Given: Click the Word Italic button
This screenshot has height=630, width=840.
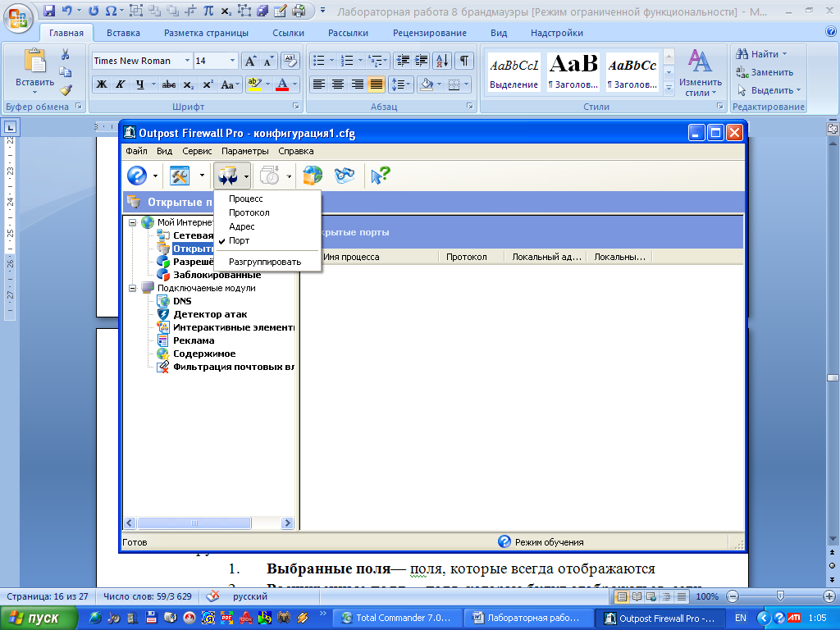Looking at the screenshot, I should point(121,84).
